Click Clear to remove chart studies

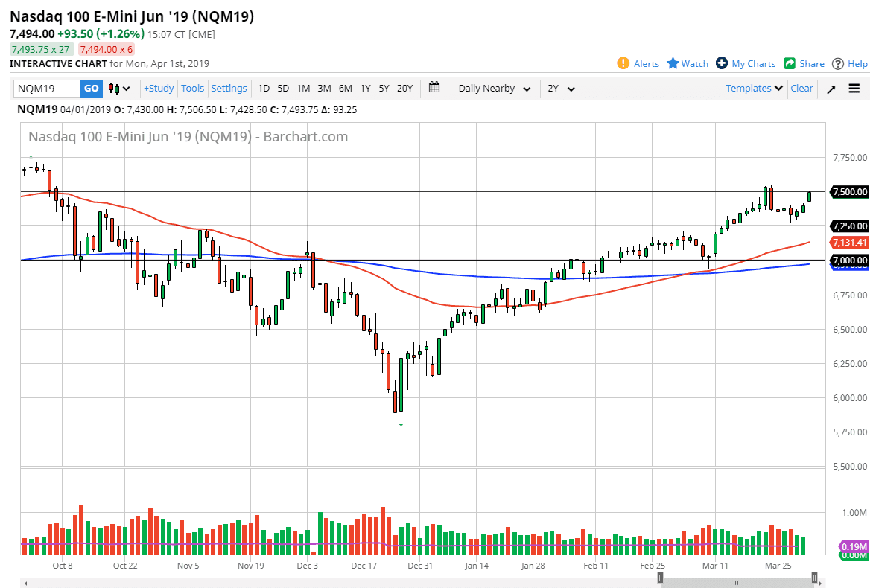pyautogui.click(x=801, y=88)
